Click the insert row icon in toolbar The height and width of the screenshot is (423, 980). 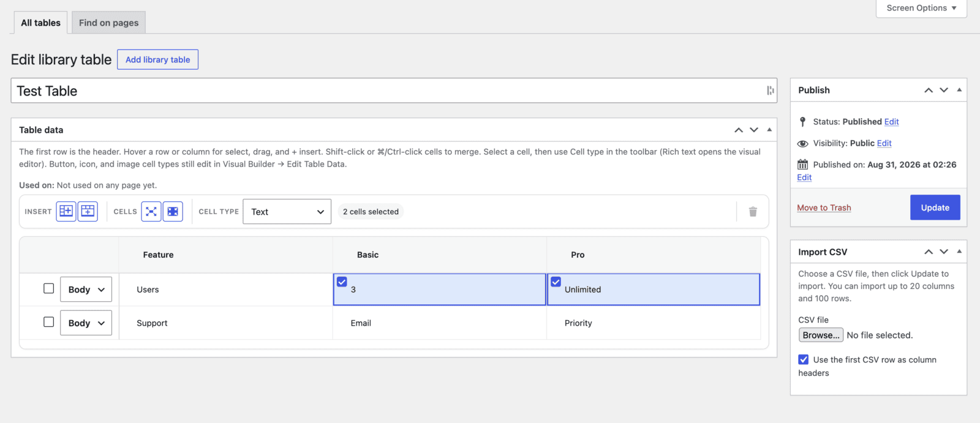tap(88, 211)
